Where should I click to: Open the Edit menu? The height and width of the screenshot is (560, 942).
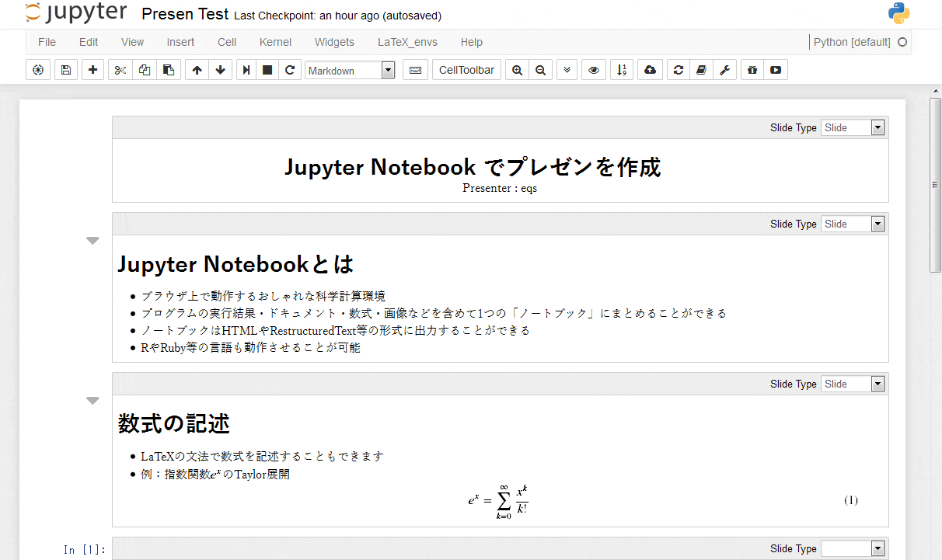click(x=89, y=42)
